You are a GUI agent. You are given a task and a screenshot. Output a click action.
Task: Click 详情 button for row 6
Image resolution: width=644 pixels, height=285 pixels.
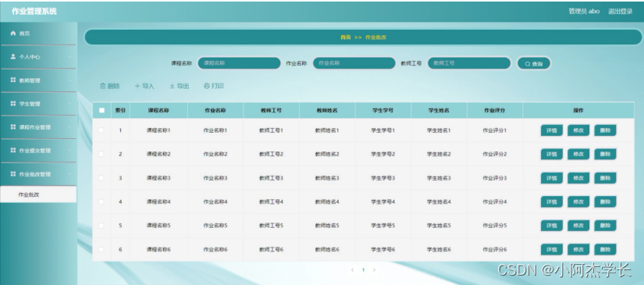pos(552,250)
